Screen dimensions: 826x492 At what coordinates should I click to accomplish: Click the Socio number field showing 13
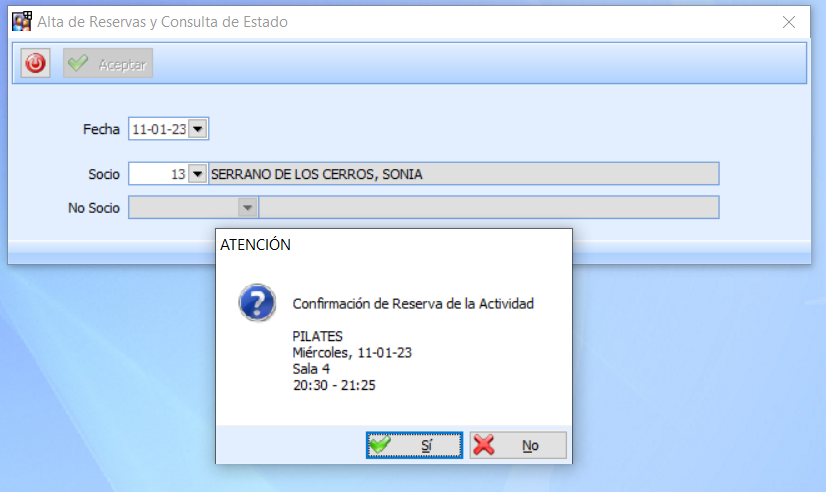[x=159, y=174]
